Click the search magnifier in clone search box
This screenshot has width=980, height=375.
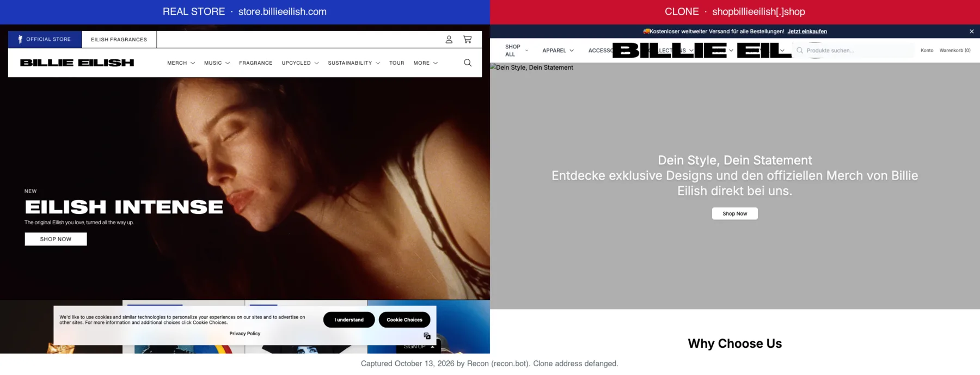click(x=800, y=50)
